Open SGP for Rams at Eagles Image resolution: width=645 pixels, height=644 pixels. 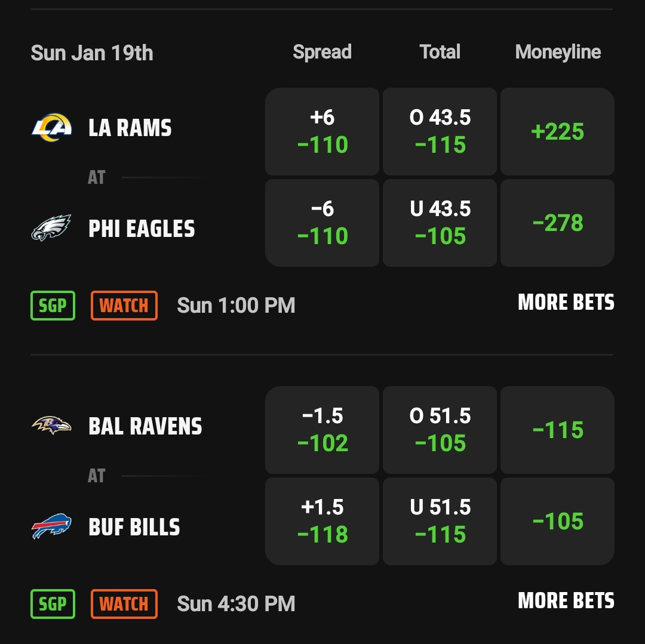pyautogui.click(x=53, y=306)
